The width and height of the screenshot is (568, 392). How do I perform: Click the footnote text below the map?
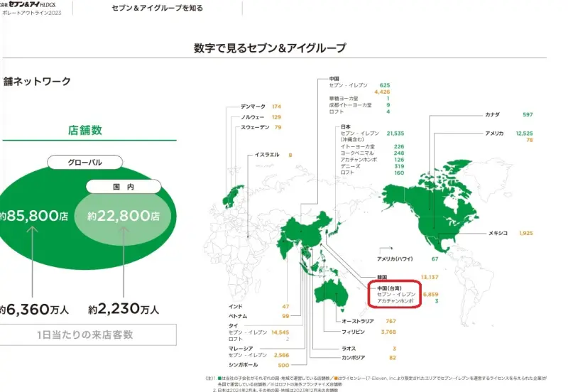pyautogui.click(x=376, y=384)
